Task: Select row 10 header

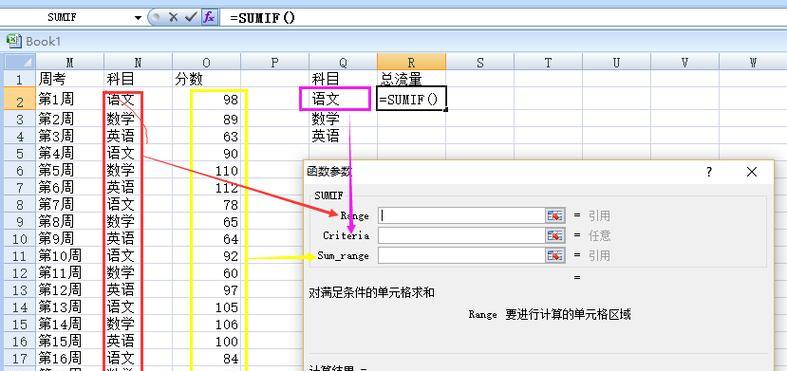Action: pyautogui.click(x=20, y=238)
